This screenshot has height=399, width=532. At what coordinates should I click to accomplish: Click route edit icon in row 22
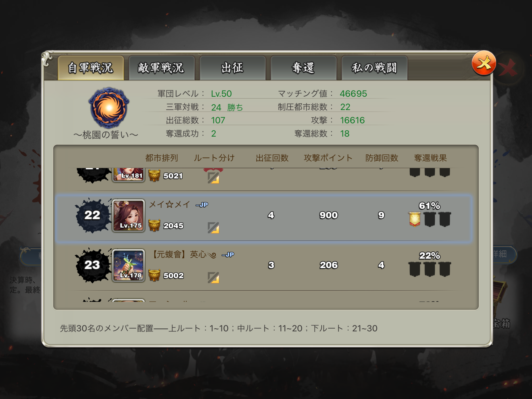(x=213, y=228)
